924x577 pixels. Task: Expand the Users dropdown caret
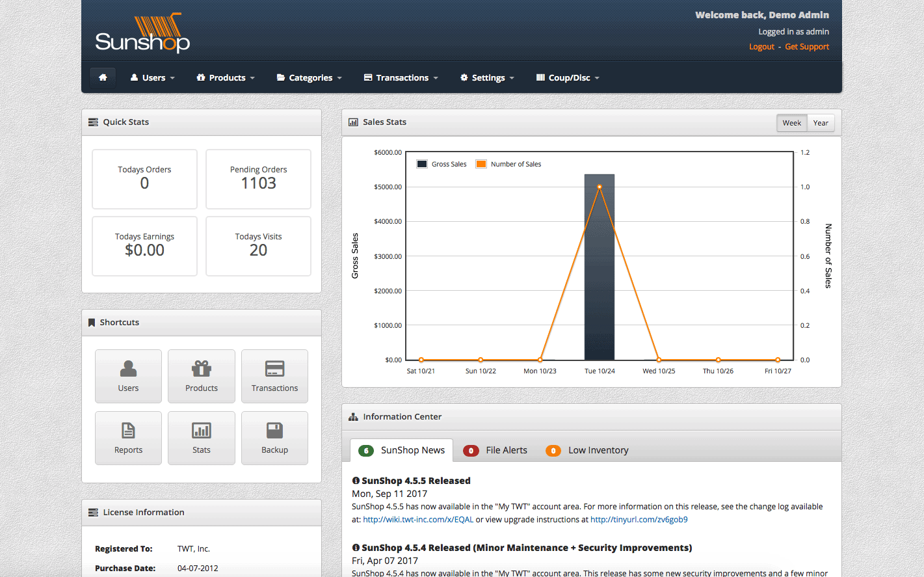pos(172,78)
